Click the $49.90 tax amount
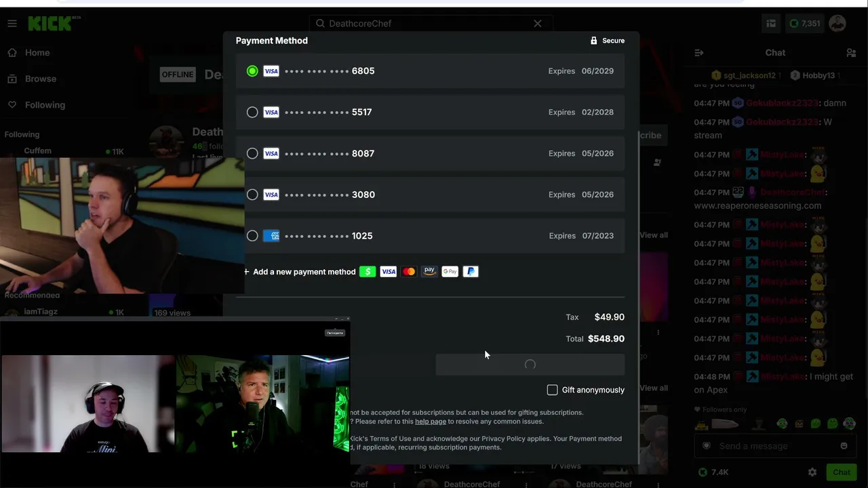868x488 pixels. 610,317
